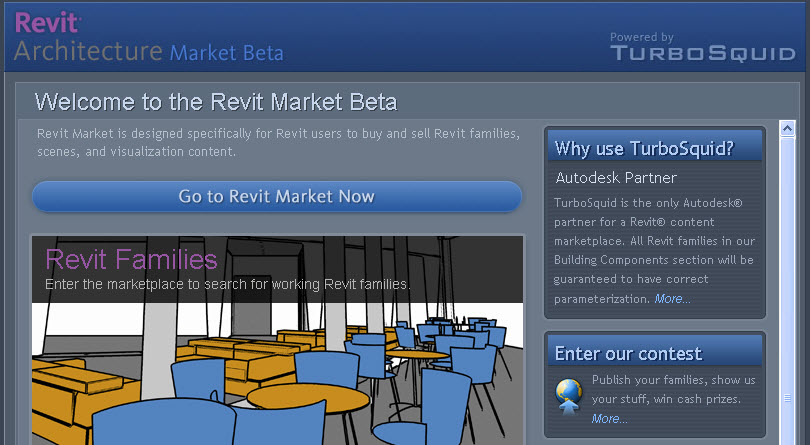810x445 pixels.
Task: Click the 'Enter the marketplace to search' caption
Action: click(228, 284)
